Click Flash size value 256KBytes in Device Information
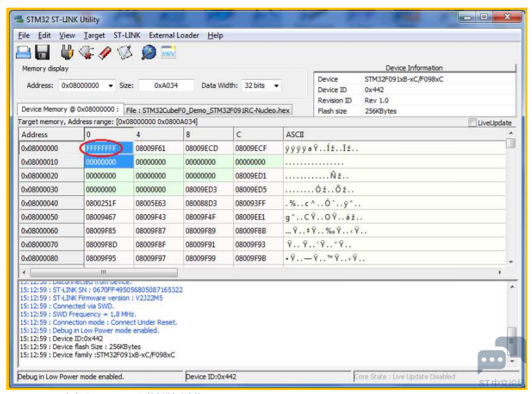This screenshot has width=532, height=394. pos(380,111)
